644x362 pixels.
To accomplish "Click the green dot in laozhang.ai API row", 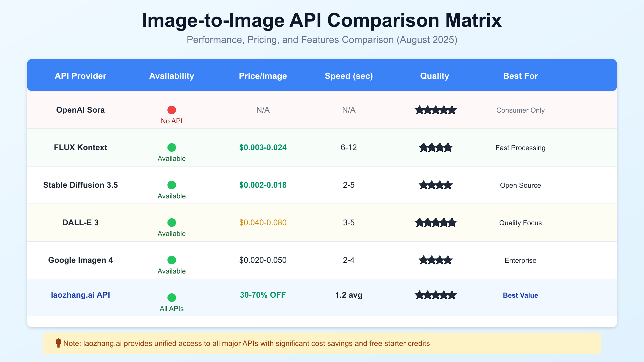I will [172, 298].
